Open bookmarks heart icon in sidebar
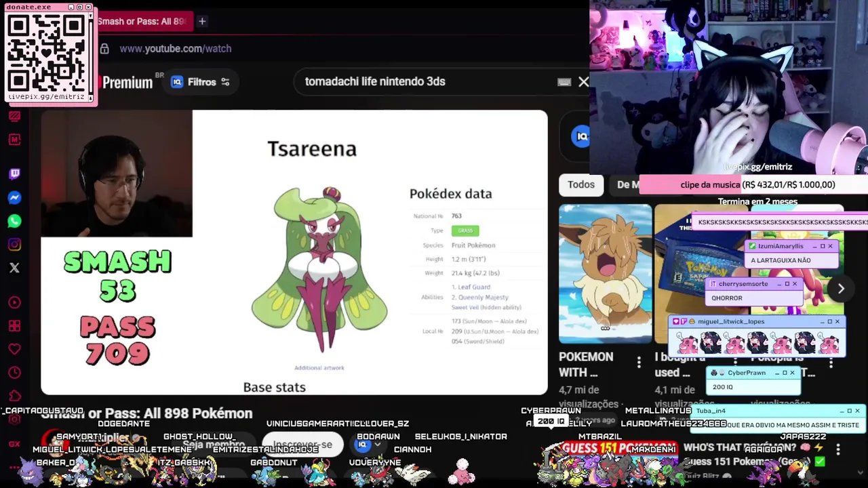 point(14,350)
